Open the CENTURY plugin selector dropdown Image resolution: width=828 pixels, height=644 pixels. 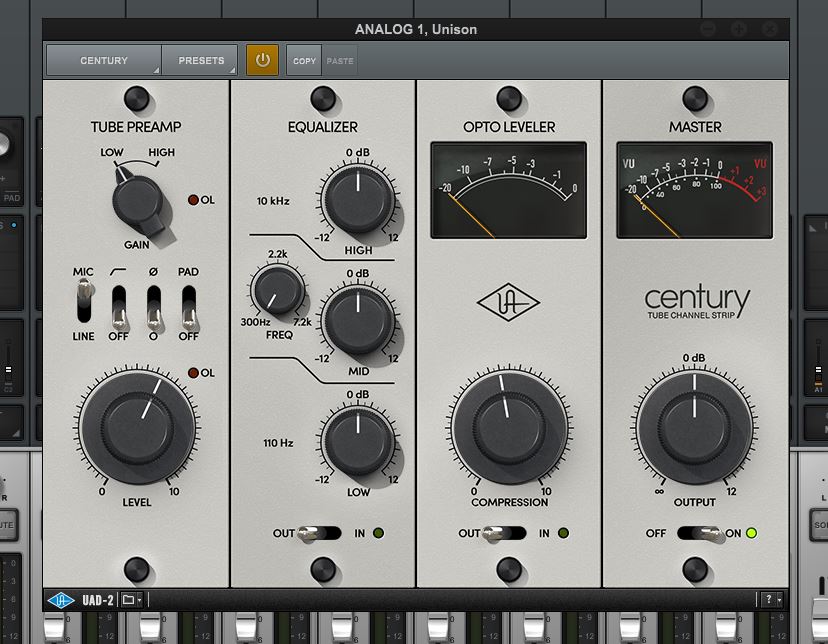click(x=104, y=60)
